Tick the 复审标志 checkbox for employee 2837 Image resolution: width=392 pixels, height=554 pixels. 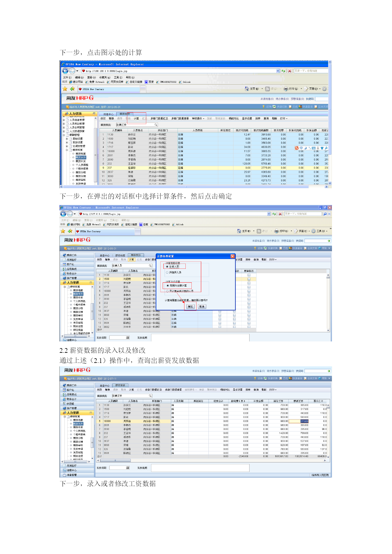coord(249,311)
